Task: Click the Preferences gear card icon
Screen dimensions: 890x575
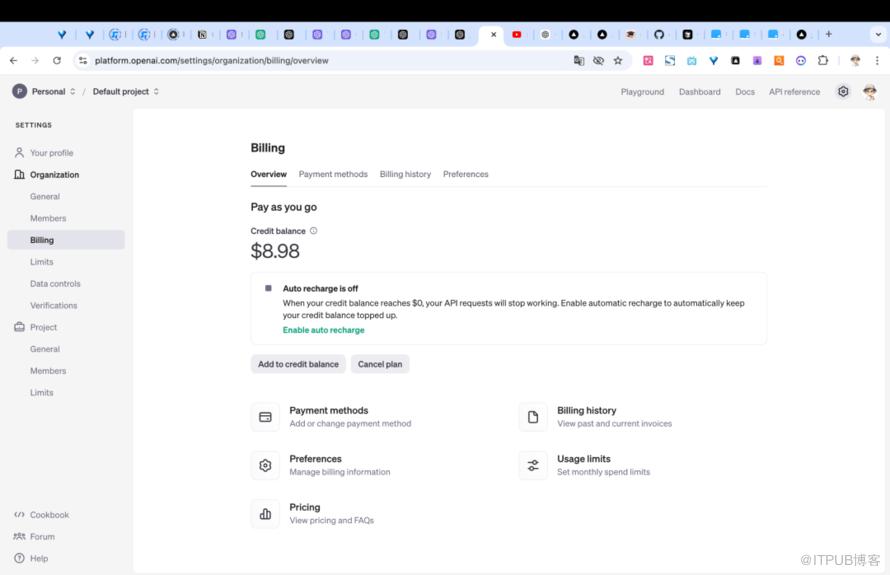Action: tap(265, 465)
